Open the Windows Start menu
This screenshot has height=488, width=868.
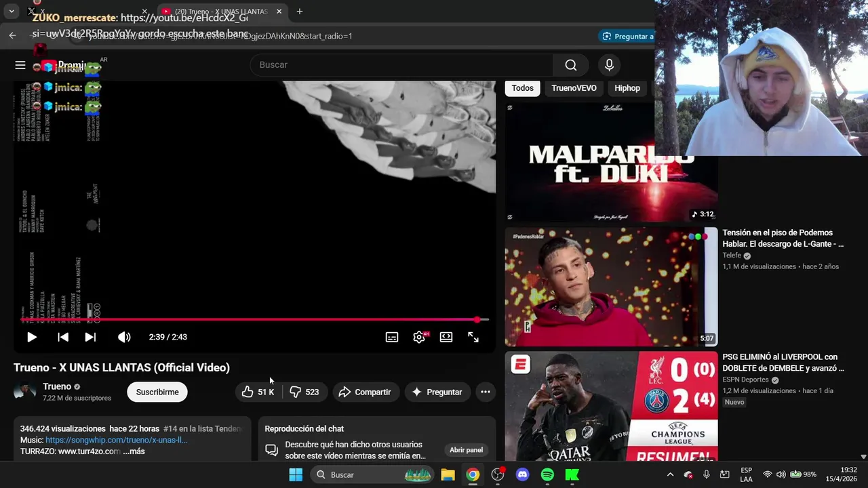tap(296, 474)
